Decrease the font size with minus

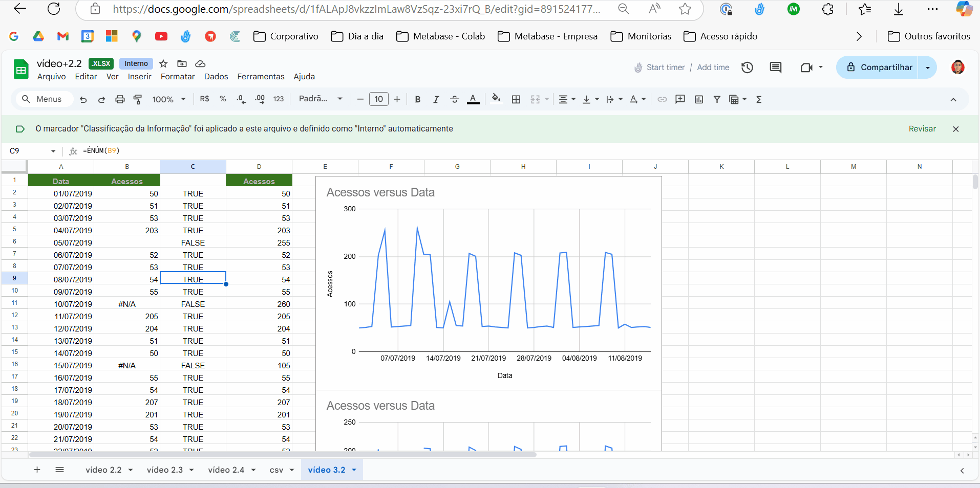tap(360, 99)
